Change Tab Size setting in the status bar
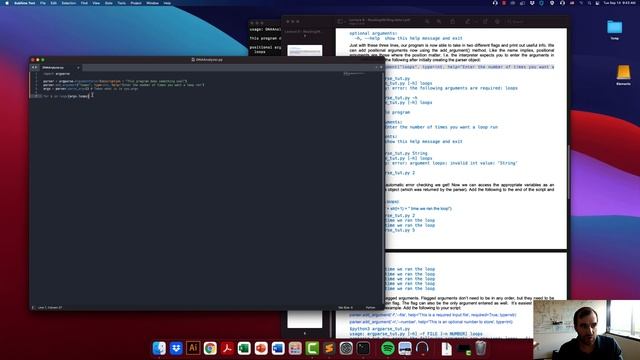This screenshot has width=640, height=360. (x=345, y=307)
